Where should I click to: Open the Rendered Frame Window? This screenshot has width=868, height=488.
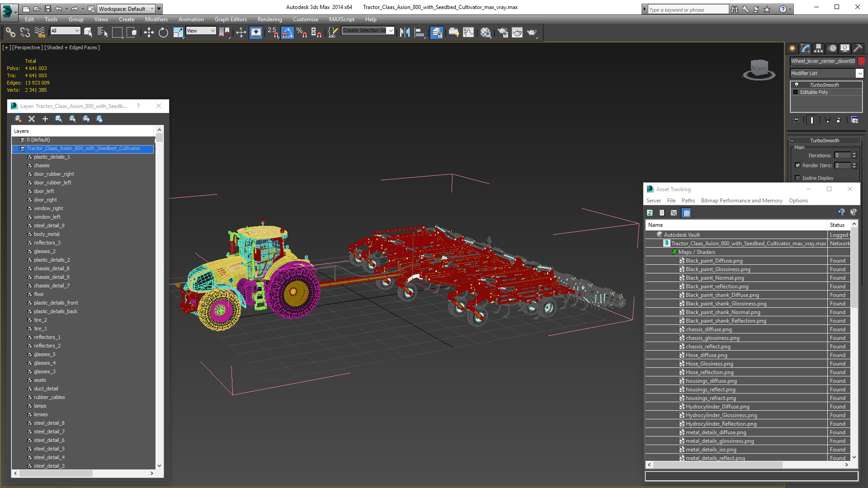[517, 32]
